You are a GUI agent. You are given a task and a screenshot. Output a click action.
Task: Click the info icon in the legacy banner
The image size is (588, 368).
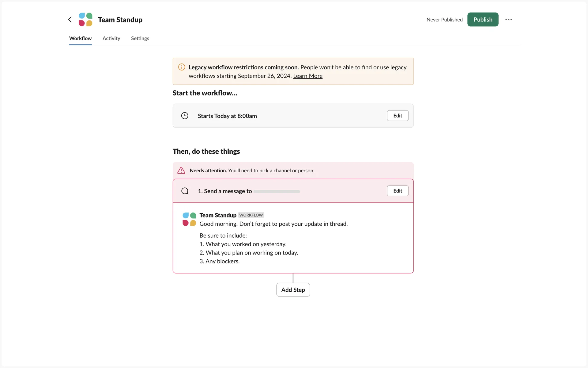182,67
